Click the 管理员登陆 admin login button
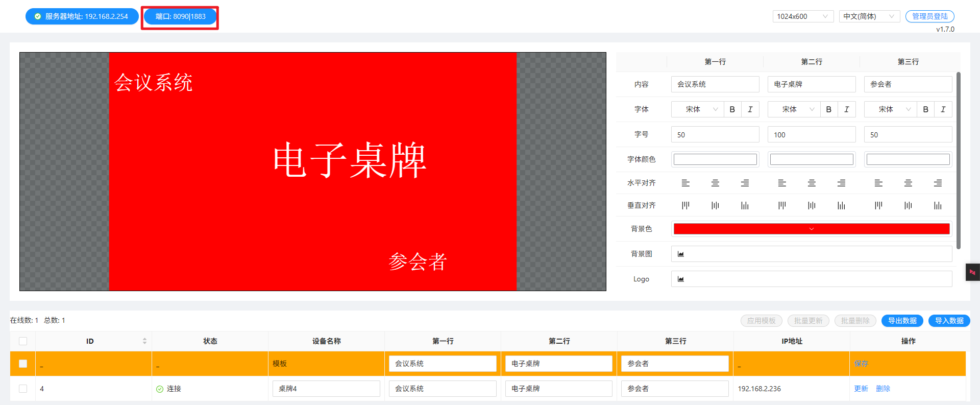The height and width of the screenshot is (405, 980). click(929, 16)
